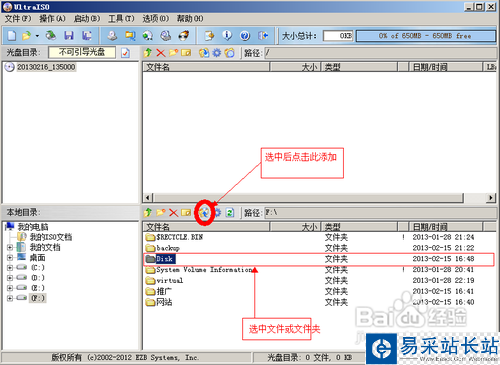Sort local file list by 日期/时间 header
The height and width of the screenshot is (365, 500).
[x=446, y=227]
